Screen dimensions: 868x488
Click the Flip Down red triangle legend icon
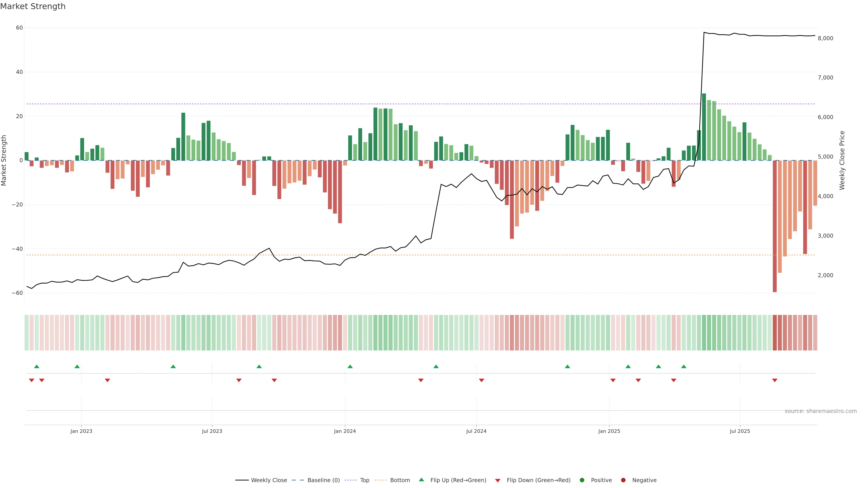pos(498,480)
